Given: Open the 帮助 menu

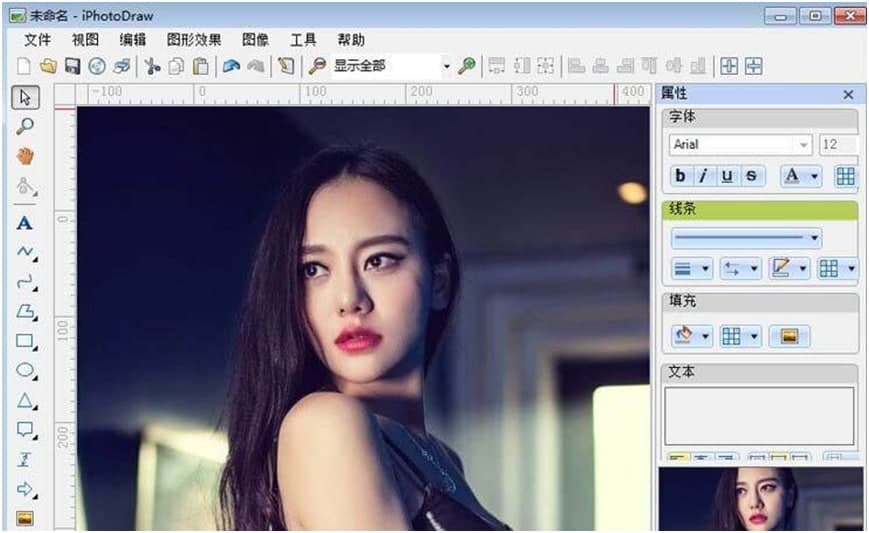Looking at the screenshot, I should point(351,40).
